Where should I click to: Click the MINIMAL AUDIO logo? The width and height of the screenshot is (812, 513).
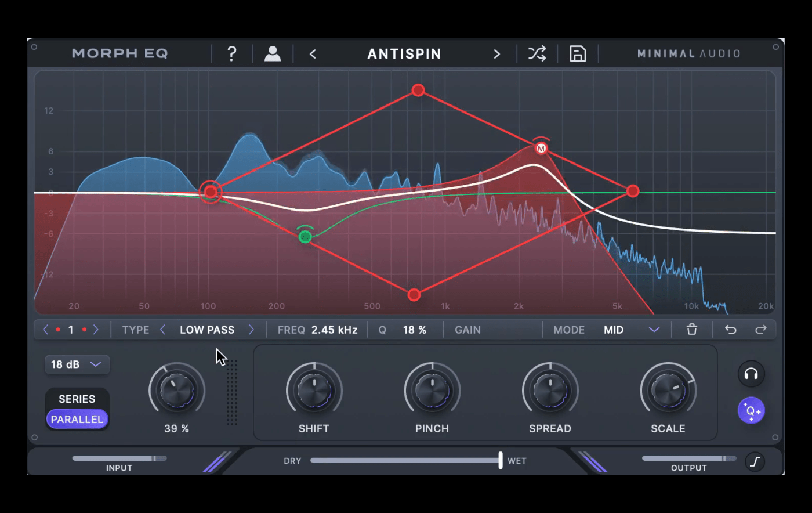click(x=688, y=54)
